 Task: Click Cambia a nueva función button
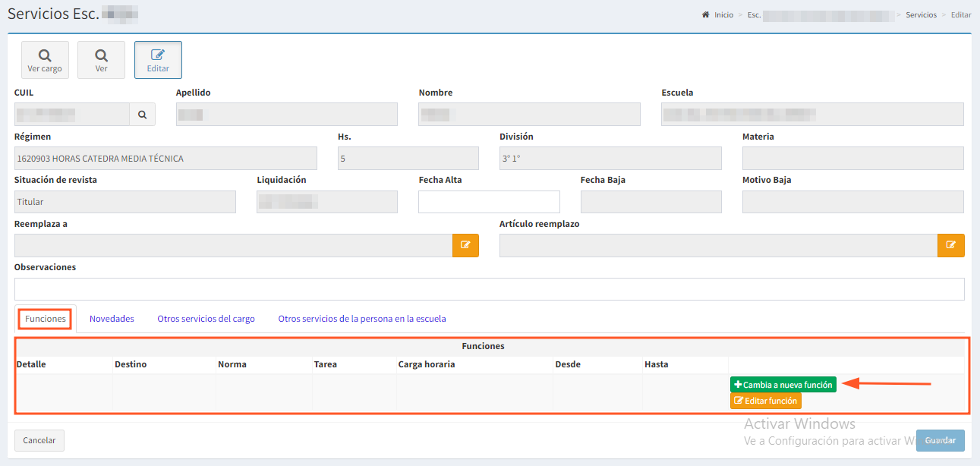[x=783, y=385]
